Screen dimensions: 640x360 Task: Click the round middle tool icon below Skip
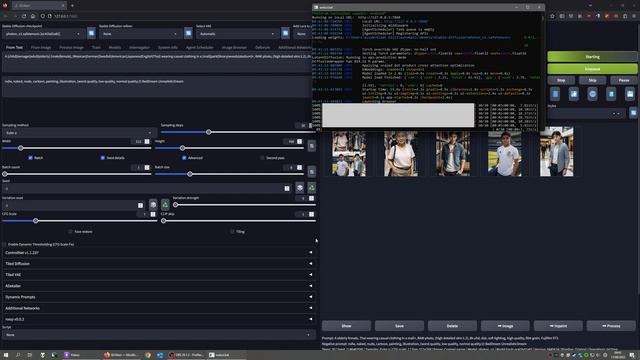[x=593, y=94]
